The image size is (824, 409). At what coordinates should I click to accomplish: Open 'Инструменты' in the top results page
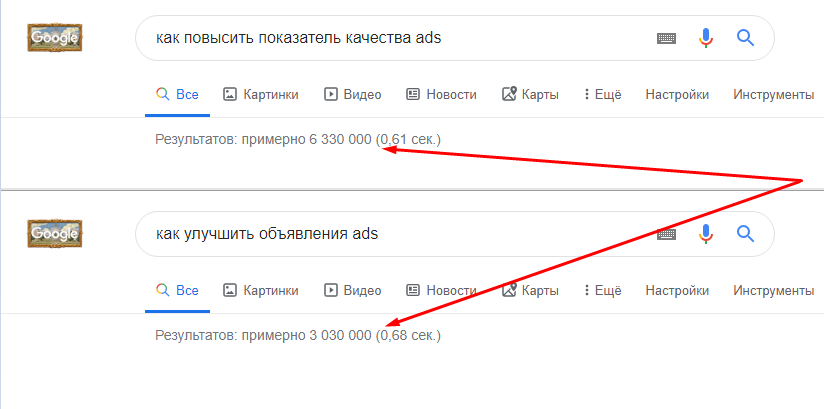tap(774, 95)
